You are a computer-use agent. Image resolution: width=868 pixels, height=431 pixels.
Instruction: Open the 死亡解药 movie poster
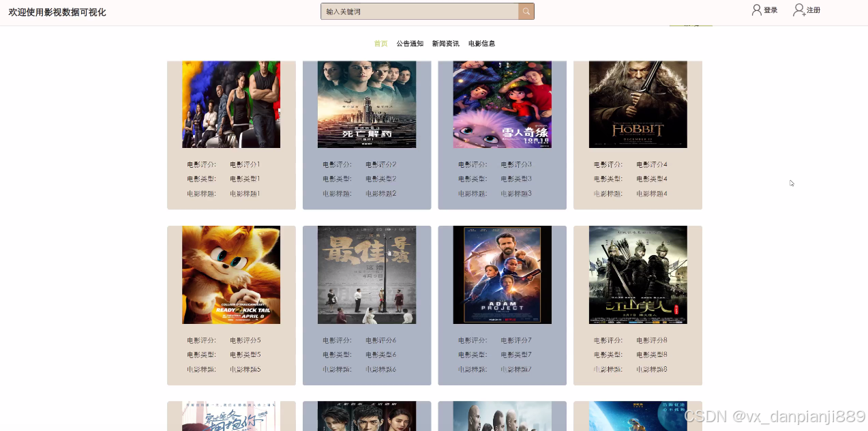coord(367,104)
